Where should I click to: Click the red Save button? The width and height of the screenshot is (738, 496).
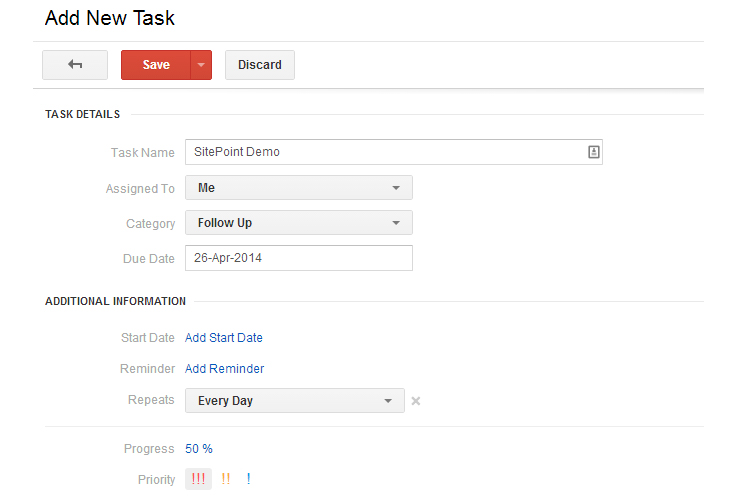coord(156,65)
